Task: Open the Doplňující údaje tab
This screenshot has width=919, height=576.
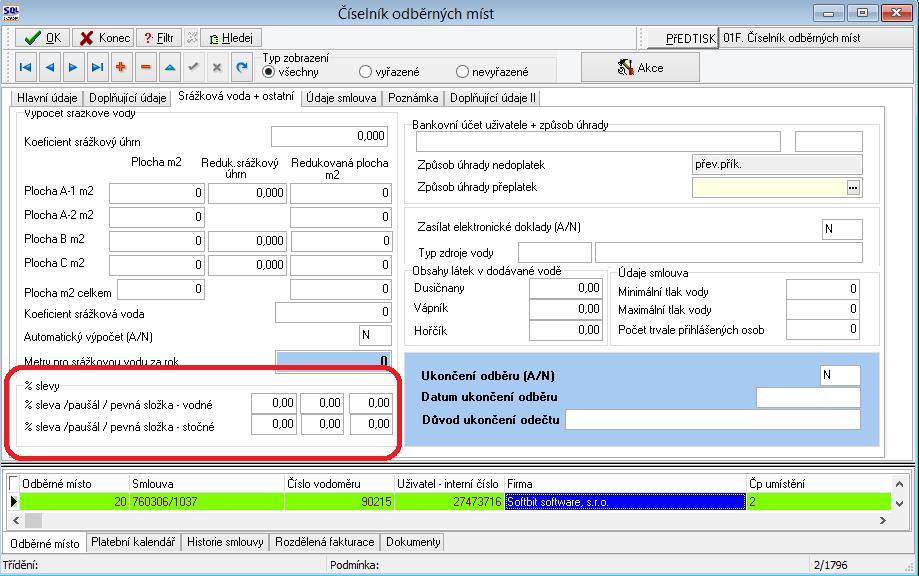Action: tap(128, 98)
